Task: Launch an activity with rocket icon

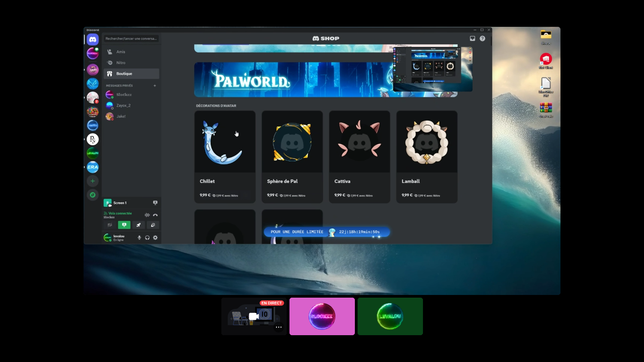Action: (139, 225)
